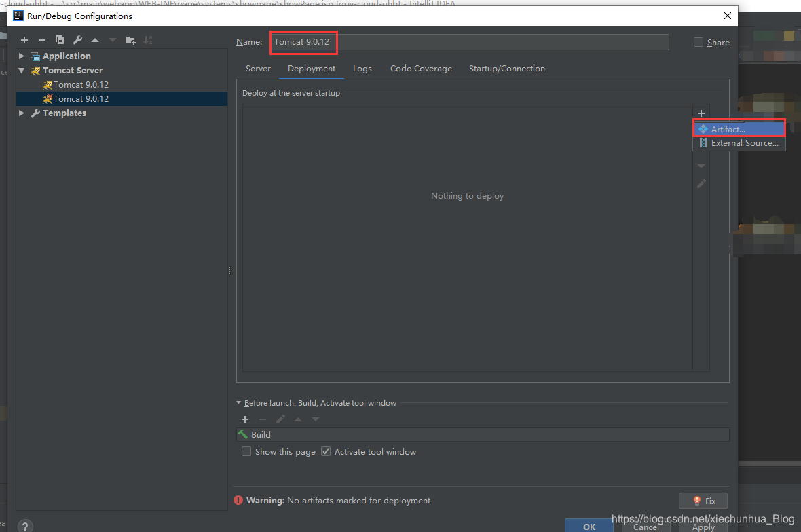Select the Tomcat Server group
The width and height of the screenshot is (801, 532).
click(72, 70)
